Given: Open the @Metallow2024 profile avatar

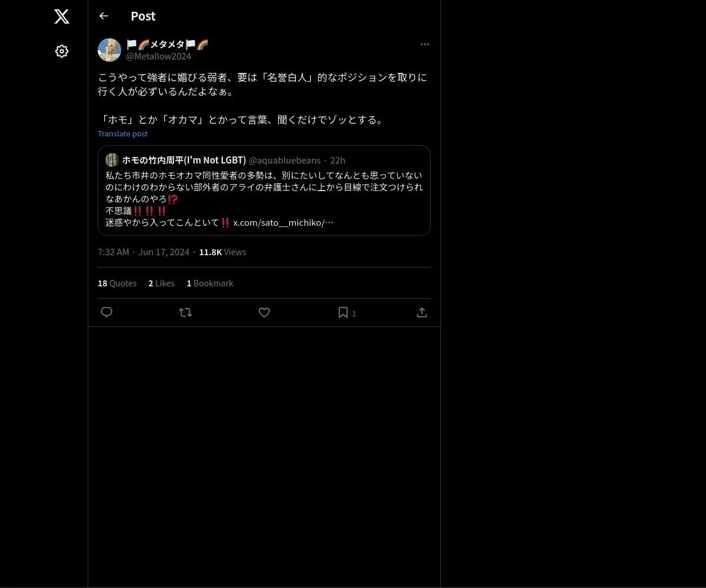Looking at the screenshot, I should (x=109, y=50).
